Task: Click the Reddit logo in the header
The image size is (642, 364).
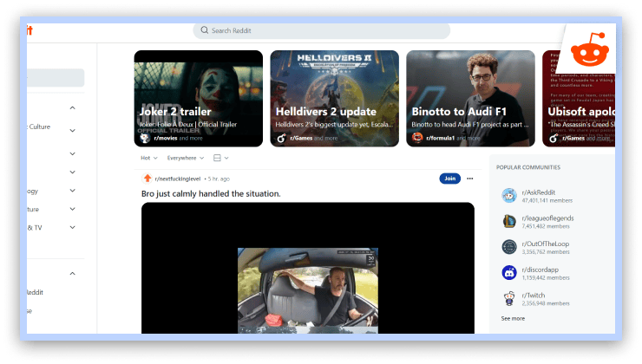Action: tap(29, 30)
